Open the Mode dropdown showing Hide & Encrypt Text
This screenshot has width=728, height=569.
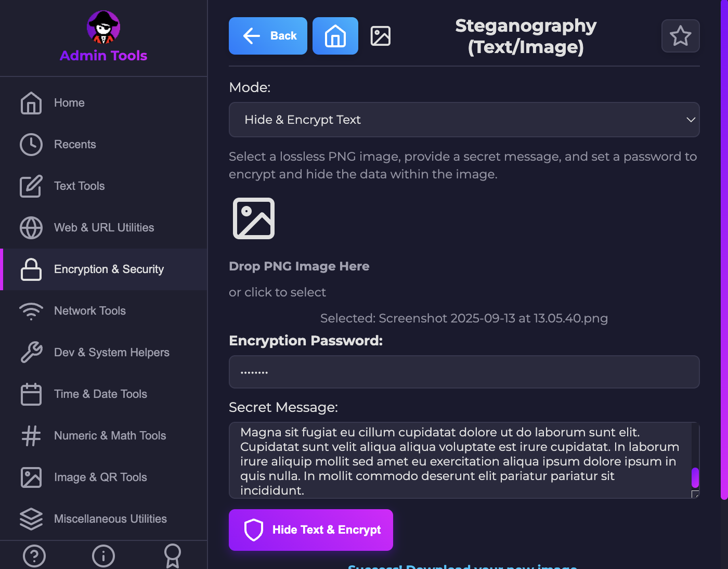tap(464, 120)
